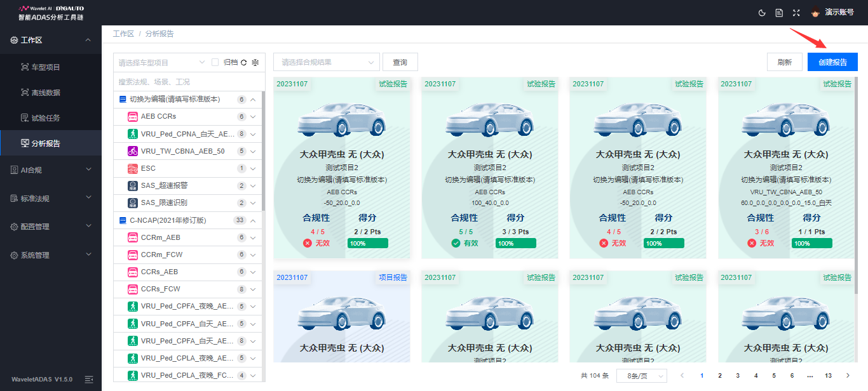Click green 有效 check icon on 100_40.0_0.0 card
Image resolution: width=868 pixels, height=391 pixels.
[456, 243]
